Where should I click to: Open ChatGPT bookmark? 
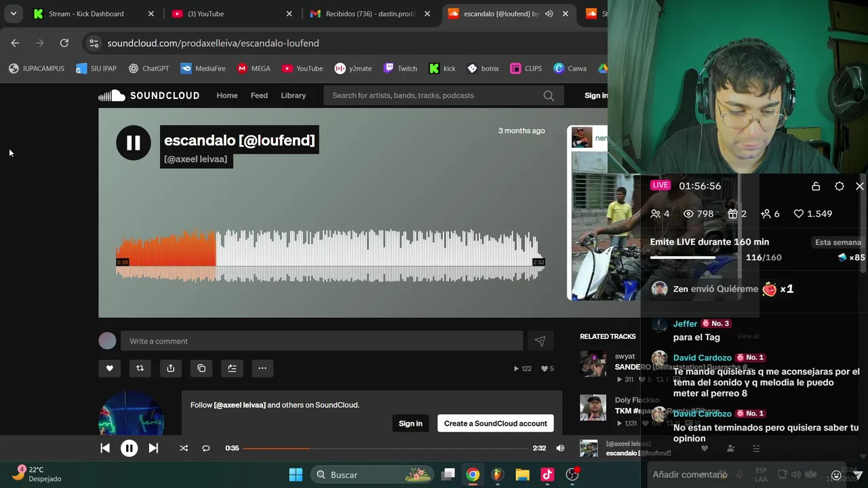tap(149, 68)
